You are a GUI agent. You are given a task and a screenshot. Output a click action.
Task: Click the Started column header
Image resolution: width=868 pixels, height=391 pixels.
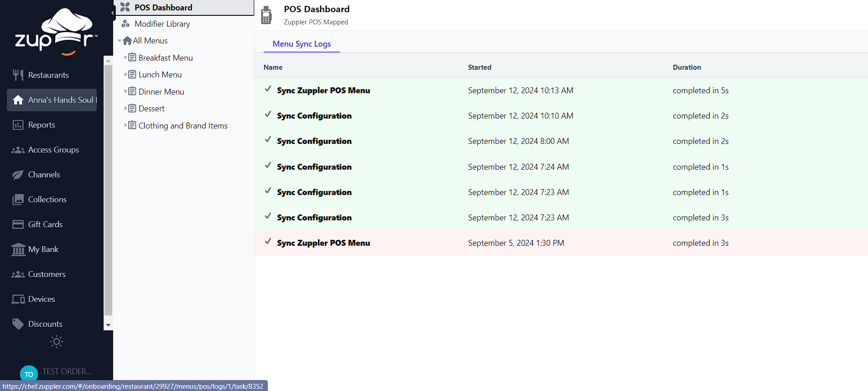(x=479, y=67)
